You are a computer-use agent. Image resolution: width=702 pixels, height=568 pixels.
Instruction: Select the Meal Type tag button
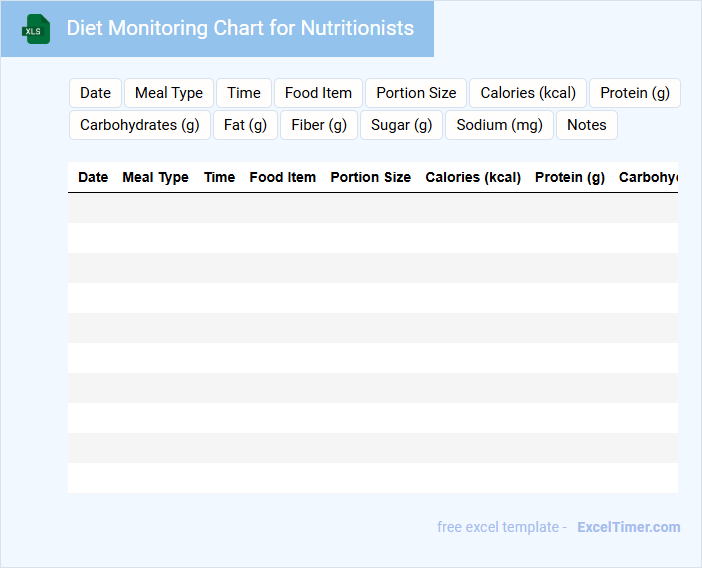coord(169,93)
